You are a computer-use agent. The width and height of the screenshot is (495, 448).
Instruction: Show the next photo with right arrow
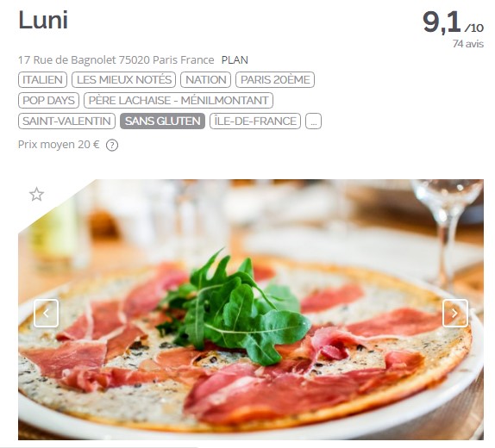click(455, 313)
